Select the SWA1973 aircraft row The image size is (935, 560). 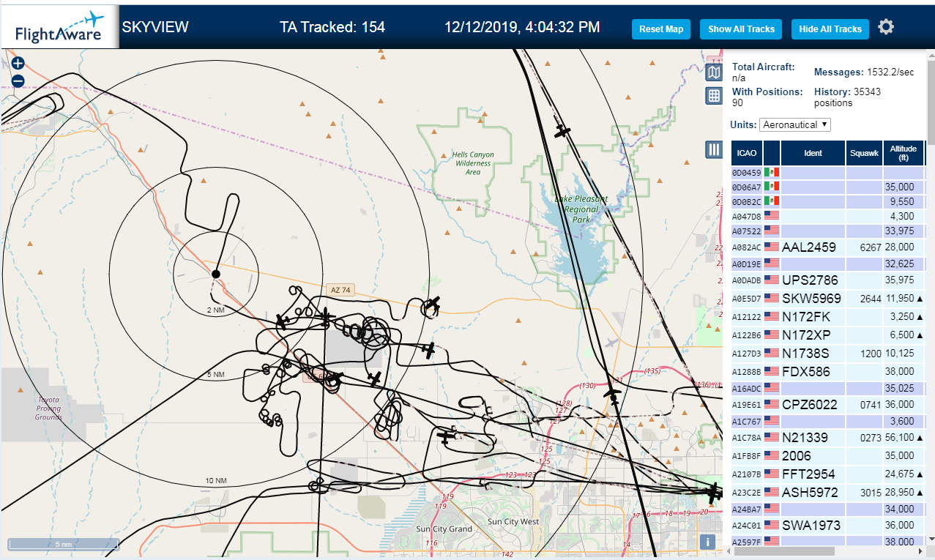click(x=828, y=526)
